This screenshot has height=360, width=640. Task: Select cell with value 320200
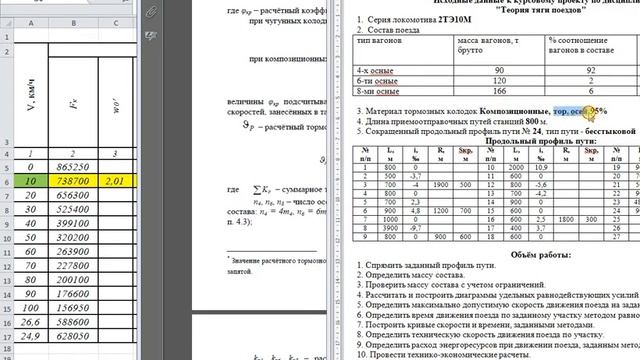click(x=73, y=238)
